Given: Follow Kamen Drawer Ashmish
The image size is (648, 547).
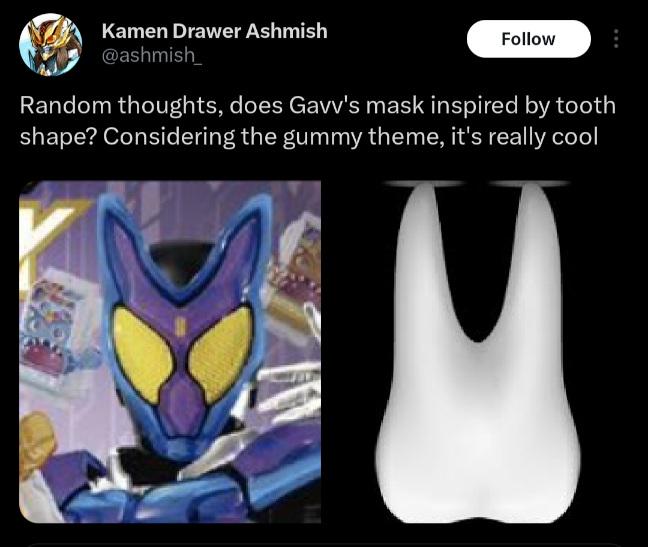Looking at the screenshot, I should pos(529,39).
